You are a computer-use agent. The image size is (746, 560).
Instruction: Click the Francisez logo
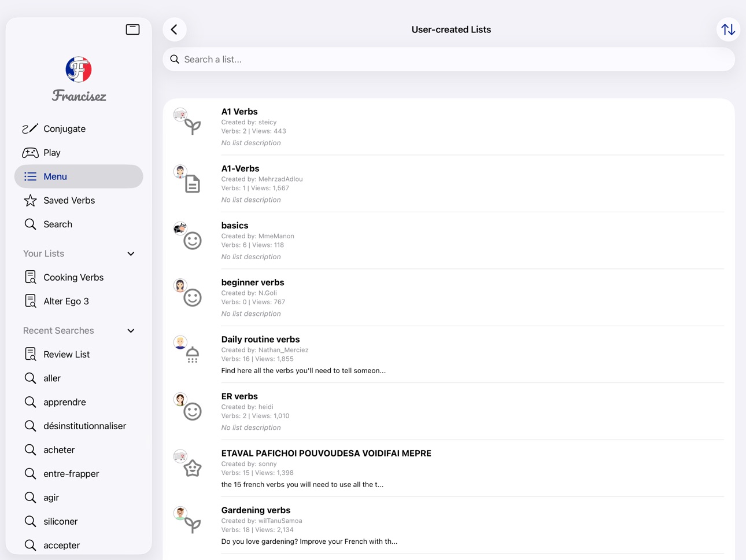click(x=79, y=79)
